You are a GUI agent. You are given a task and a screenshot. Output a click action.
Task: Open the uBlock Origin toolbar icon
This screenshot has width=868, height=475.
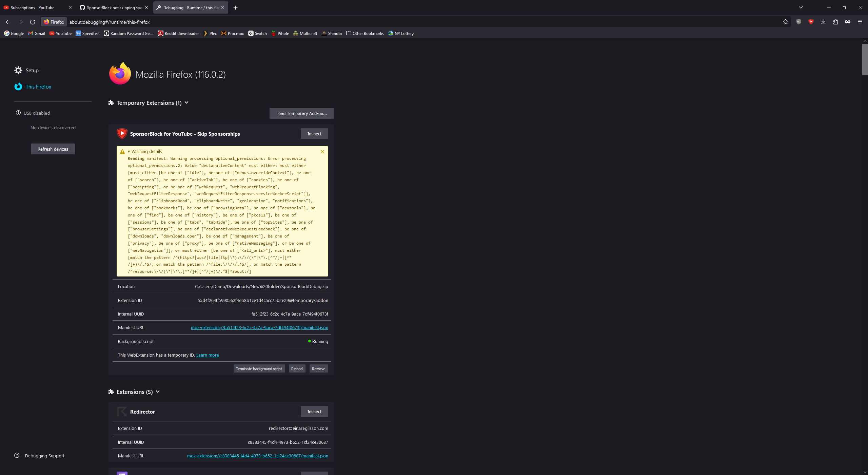pos(799,22)
